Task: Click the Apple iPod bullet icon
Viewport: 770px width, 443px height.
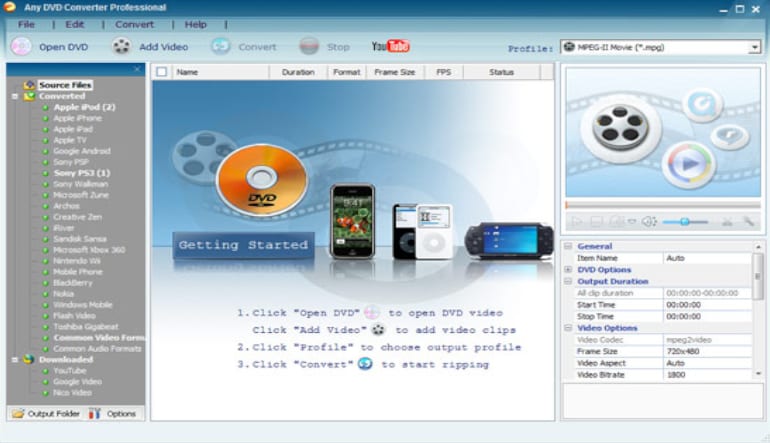Action: [x=46, y=107]
